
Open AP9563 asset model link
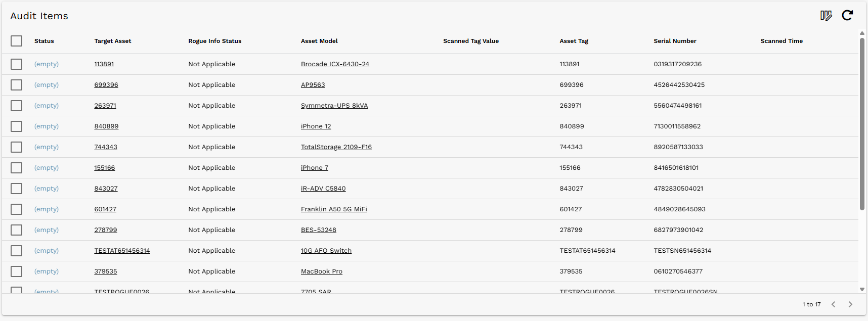point(313,85)
